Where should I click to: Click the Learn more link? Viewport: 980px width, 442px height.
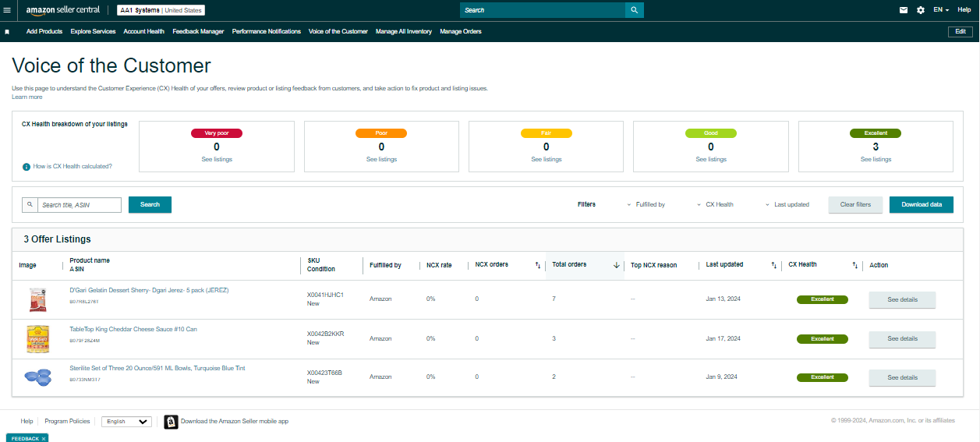tap(27, 97)
